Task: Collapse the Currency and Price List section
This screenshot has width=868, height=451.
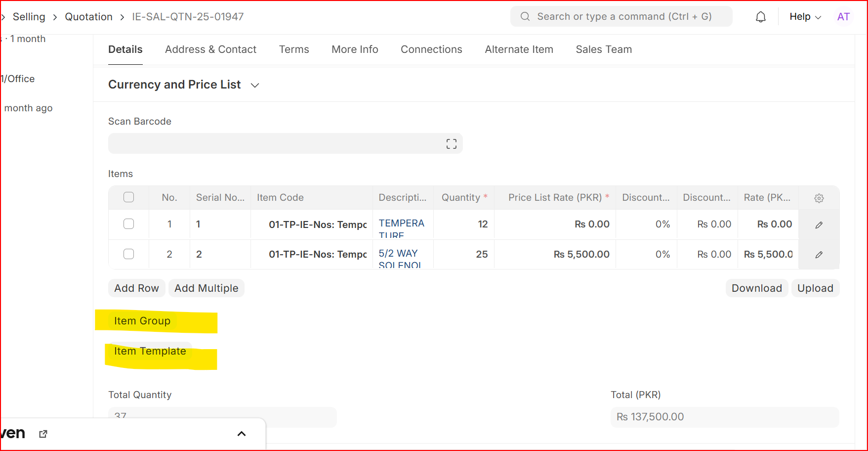Action: (254, 85)
